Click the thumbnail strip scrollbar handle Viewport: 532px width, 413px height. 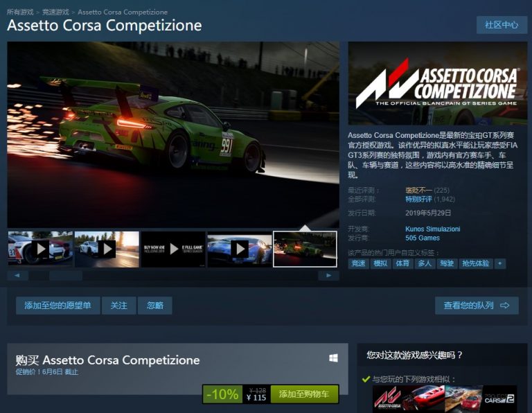point(66,275)
